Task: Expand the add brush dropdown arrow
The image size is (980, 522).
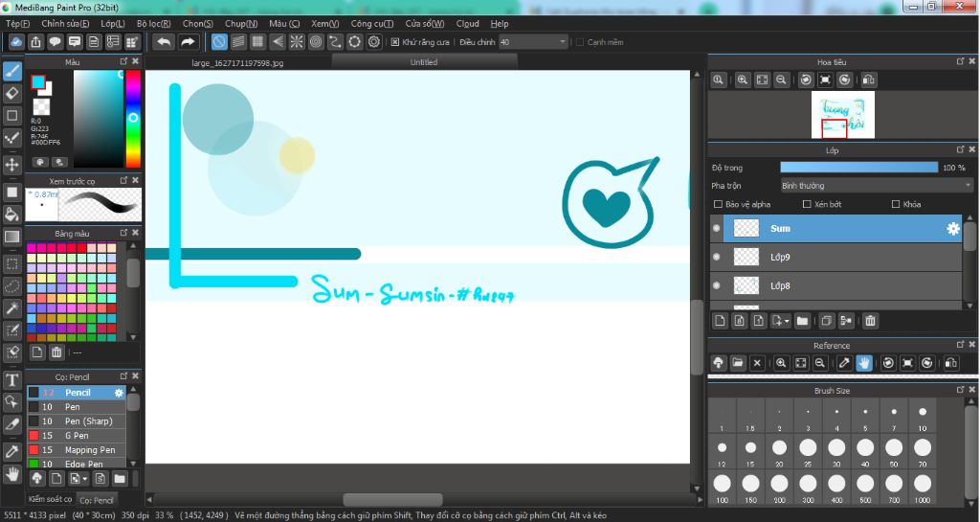Action: coord(84,480)
